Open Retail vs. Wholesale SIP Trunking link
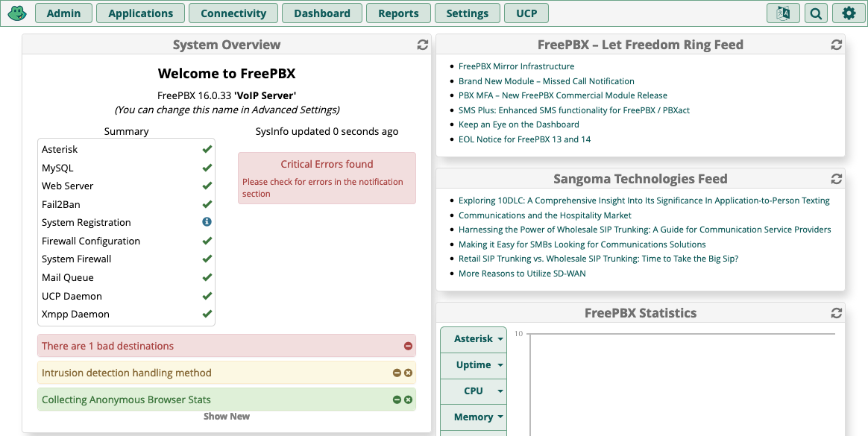The height and width of the screenshot is (436, 868). pos(598,259)
